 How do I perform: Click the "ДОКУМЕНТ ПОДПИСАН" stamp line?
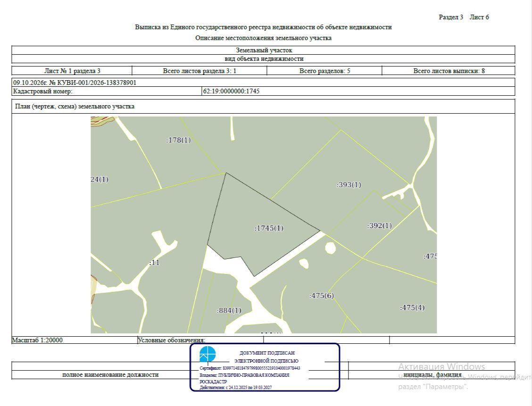tap(267, 353)
